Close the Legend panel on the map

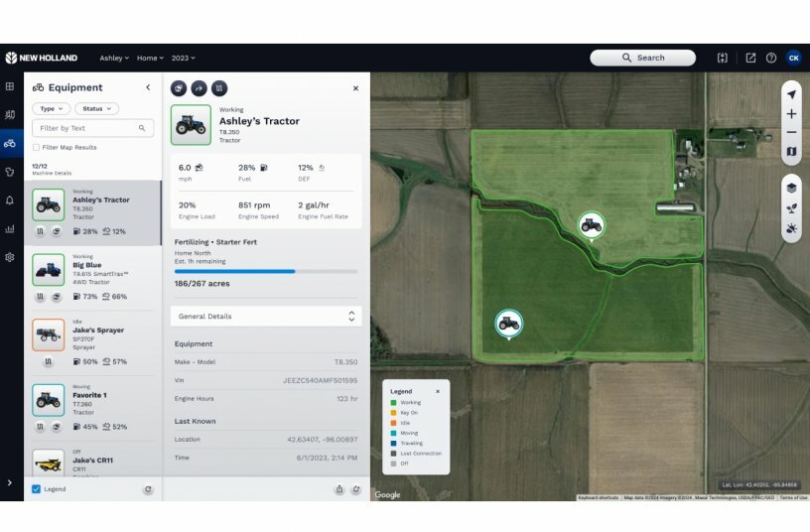tap(438, 391)
